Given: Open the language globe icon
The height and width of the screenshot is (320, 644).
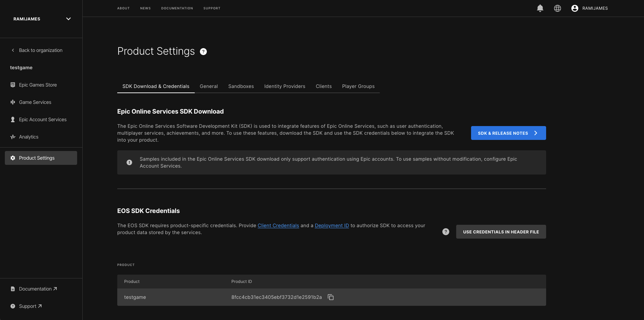Looking at the screenshot, I should click(x=558, y=8).
